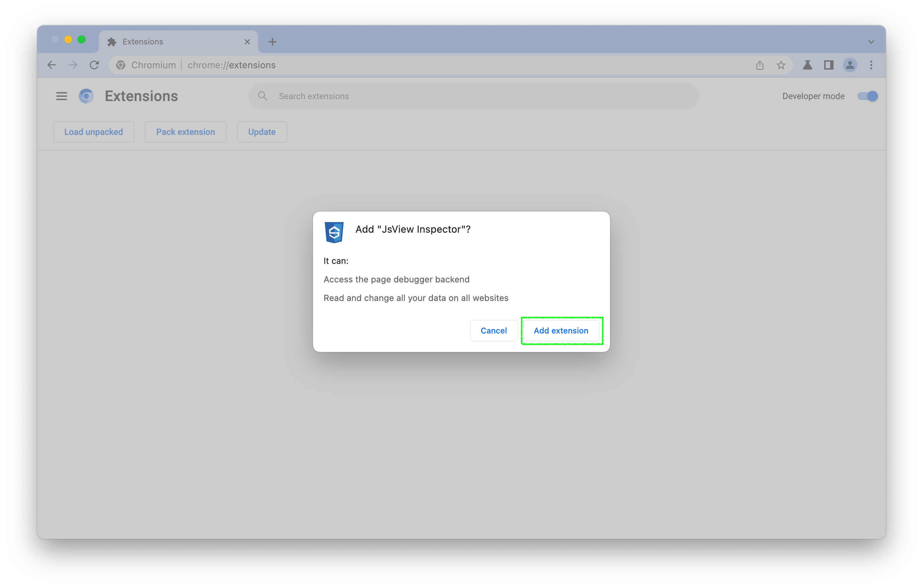Viewport: 923px width, 588px height.
Task: Reload the extensions page
Action: [94, 65]
